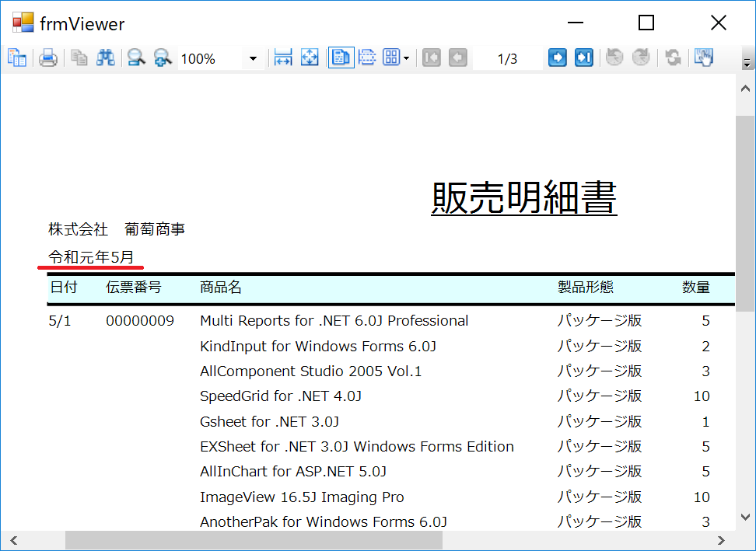The width and height of the screenshot is (756, 551).
Task: Toggle single page view mode
Action: tap(341, 58)
